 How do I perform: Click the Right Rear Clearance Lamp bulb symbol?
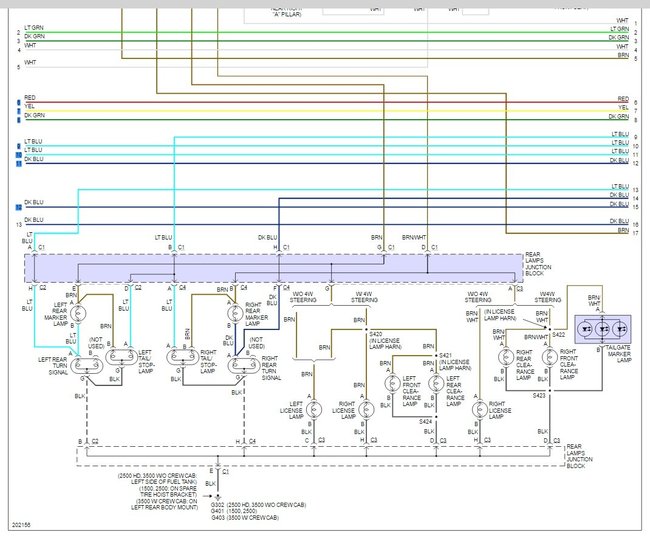505,357
